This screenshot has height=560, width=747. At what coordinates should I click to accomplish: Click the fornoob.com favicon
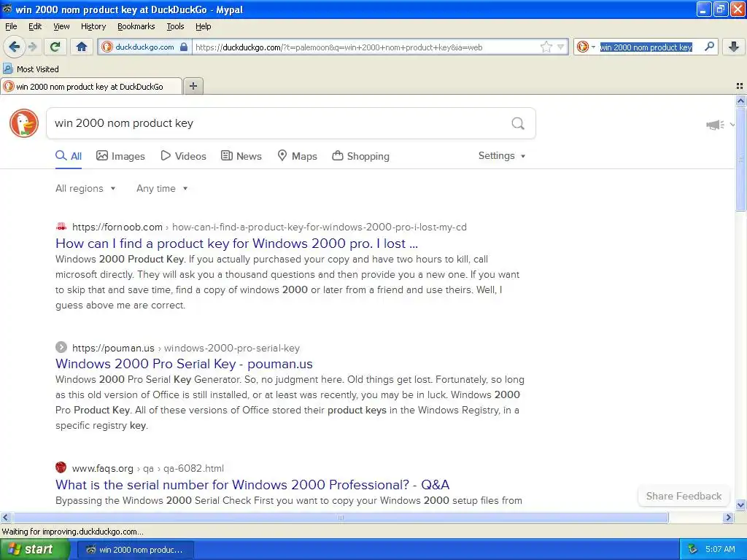pos(61,227)
